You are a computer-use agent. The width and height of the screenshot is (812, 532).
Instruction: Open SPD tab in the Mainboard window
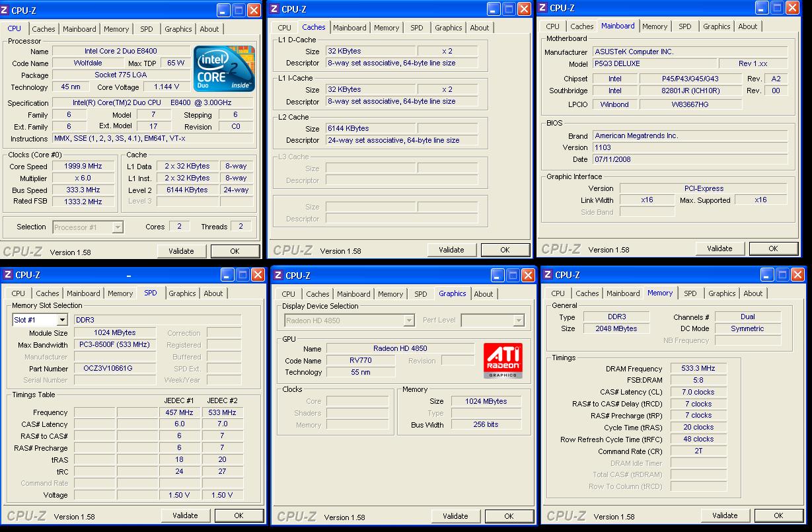685,26
